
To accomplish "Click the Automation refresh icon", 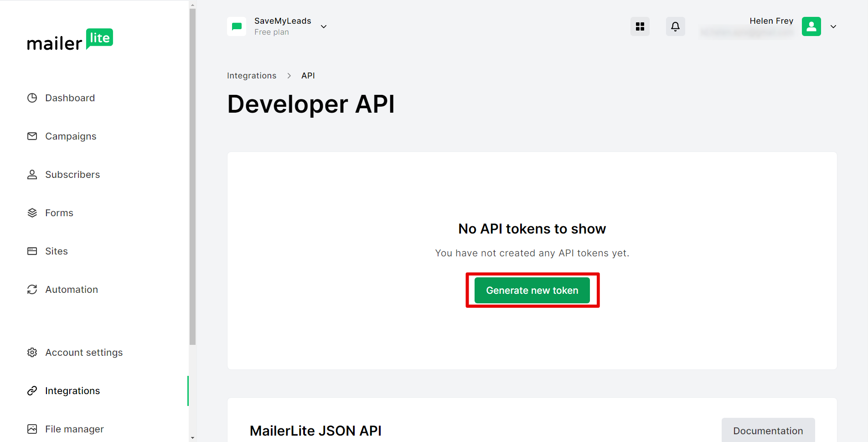I will click(x=32, y=290).
